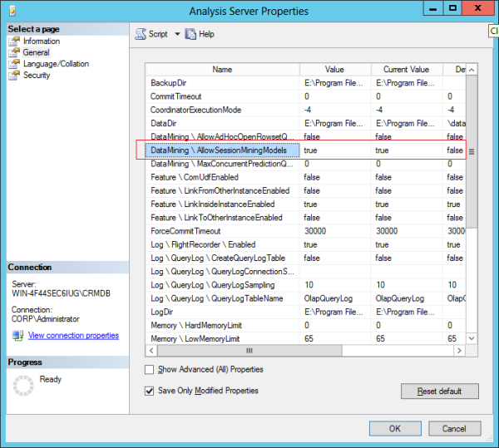499x448 pixels.
Task: Select the CoordinatorExecutionMode property name
Action: tap(195, 110)
